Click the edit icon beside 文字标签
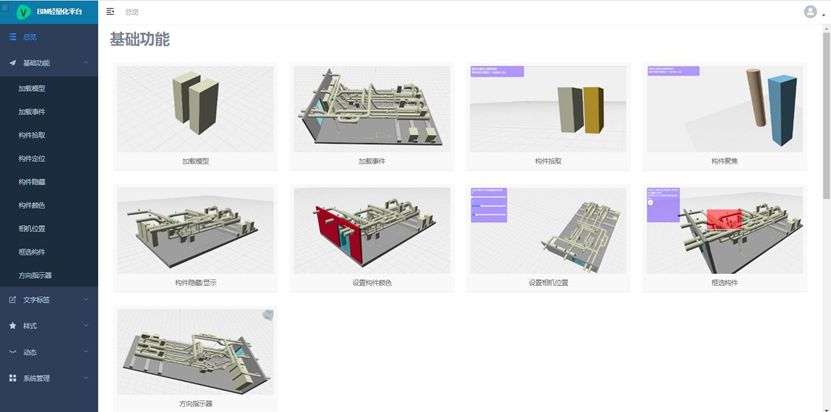831x412 pixels. point(12,299)
